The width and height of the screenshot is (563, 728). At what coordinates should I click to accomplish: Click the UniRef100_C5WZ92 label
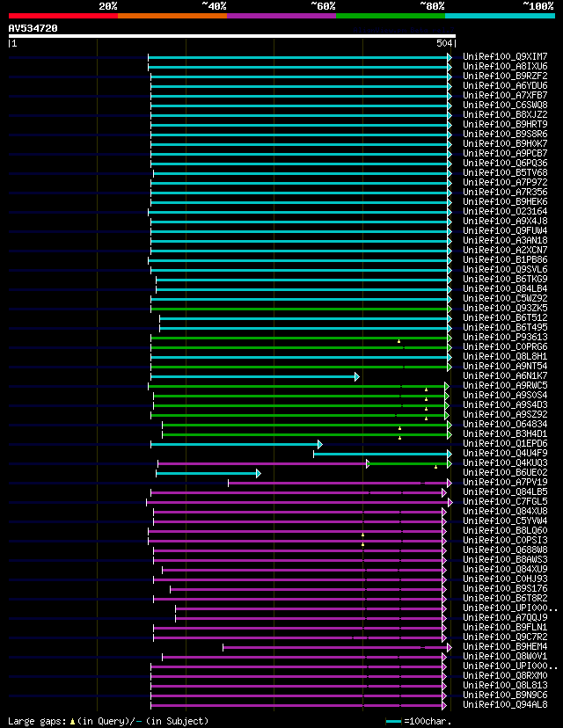pos(505,299)
